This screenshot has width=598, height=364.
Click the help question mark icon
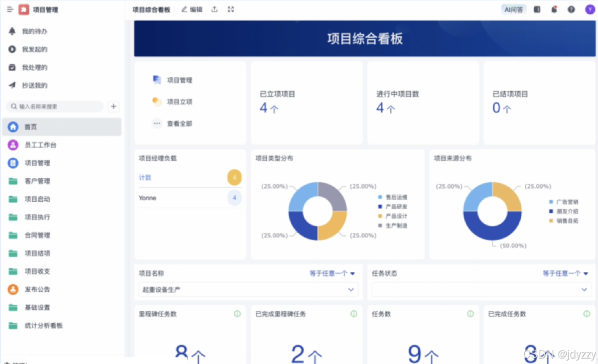click(x=571, y=9)
